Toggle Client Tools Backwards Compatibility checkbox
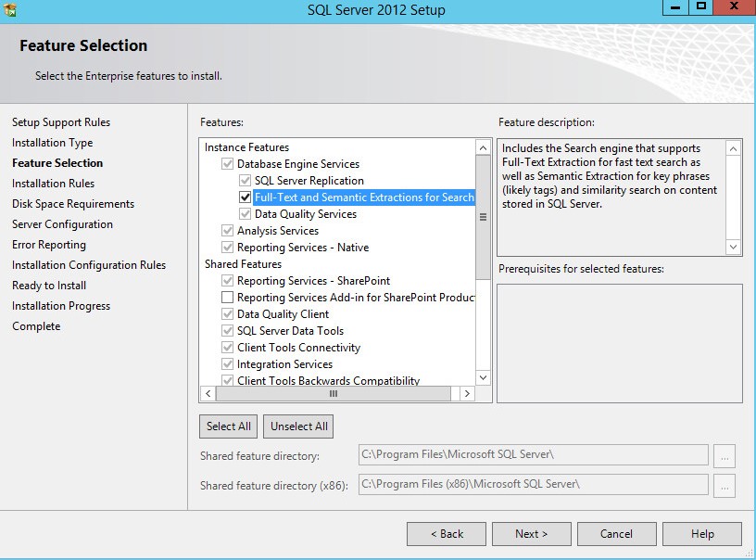 [x=228, y=380]
